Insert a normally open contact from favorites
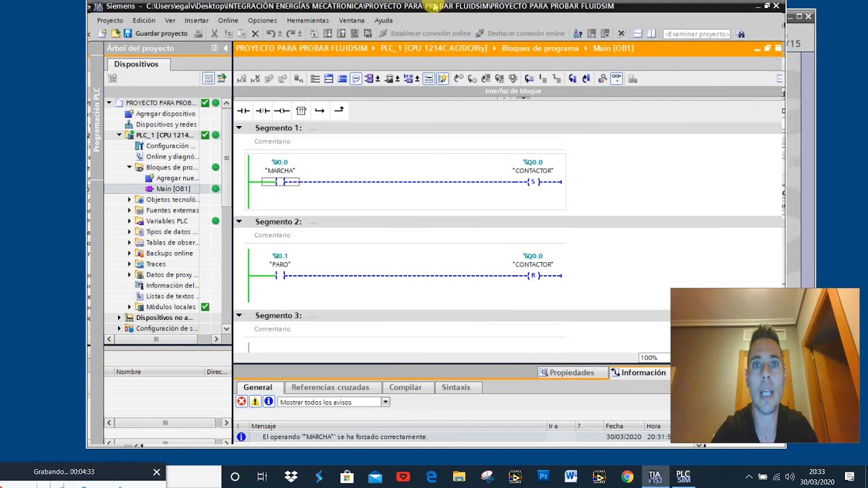Viewport: 868px width, 488px height. pos(243,110)
